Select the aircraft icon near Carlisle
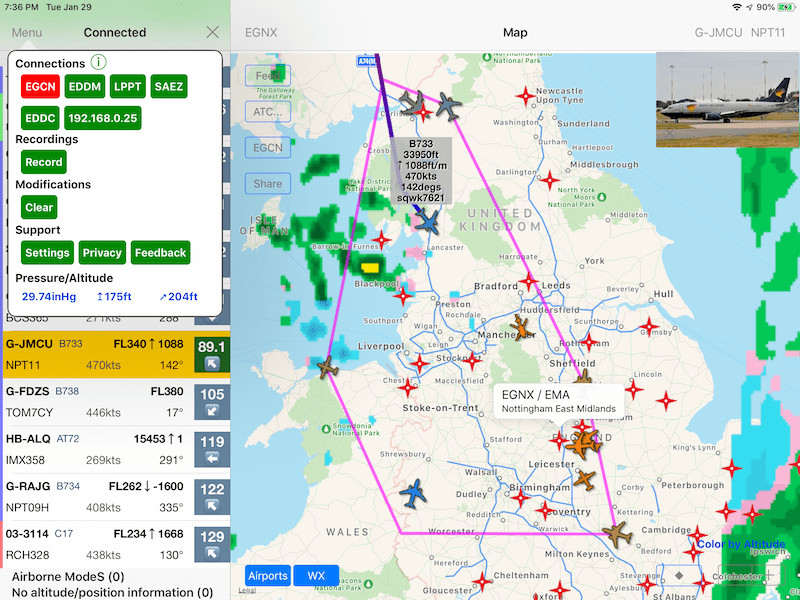 click(x=414, y=100)
